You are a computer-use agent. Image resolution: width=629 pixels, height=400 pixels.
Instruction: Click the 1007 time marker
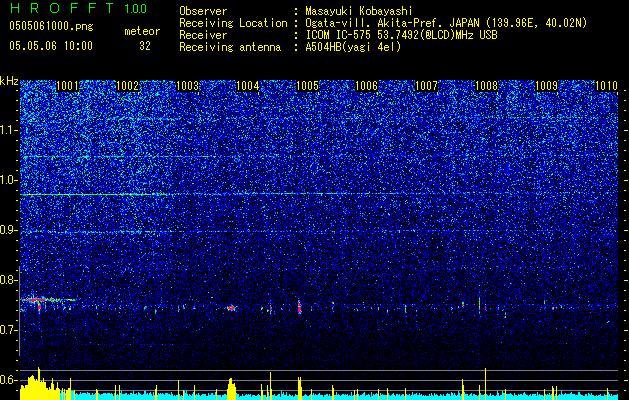[426, 86]
